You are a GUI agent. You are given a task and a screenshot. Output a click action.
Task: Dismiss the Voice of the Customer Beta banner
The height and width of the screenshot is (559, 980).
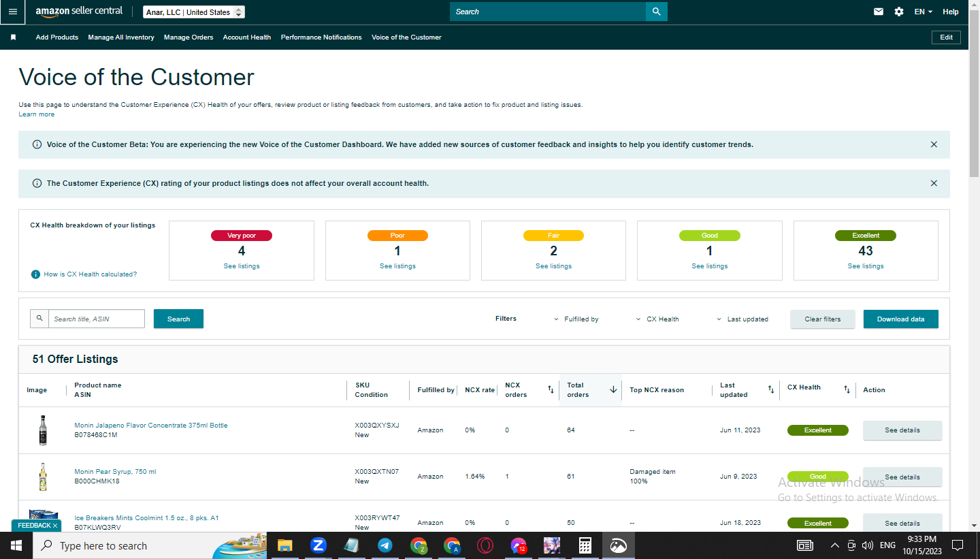point(934,144)
